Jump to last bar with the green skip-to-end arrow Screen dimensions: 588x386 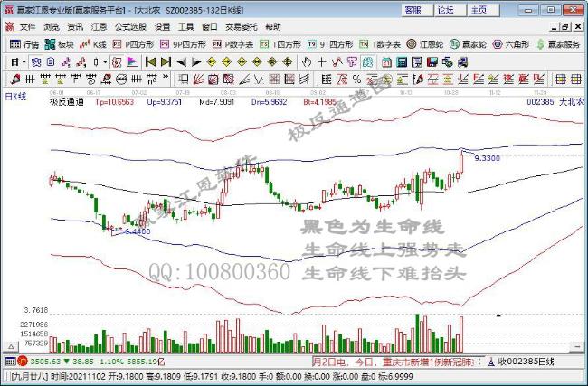tap(166, 62)
